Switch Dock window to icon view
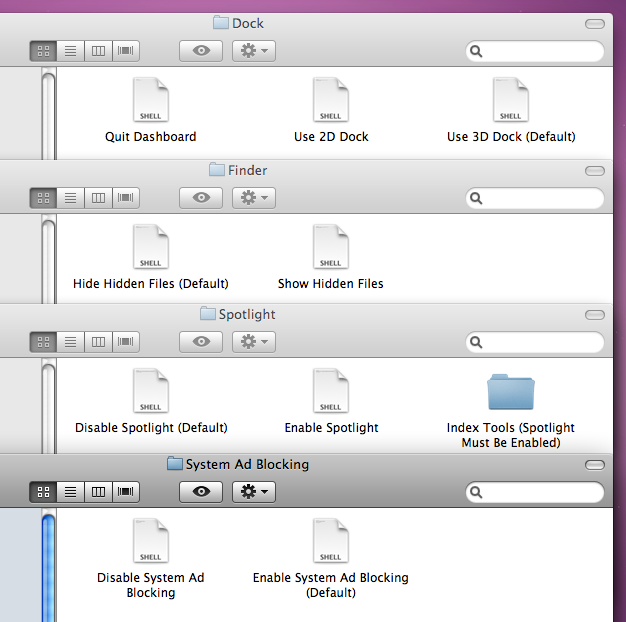Image resolution: width=626 pixels, height=622 pixels. 43,51
